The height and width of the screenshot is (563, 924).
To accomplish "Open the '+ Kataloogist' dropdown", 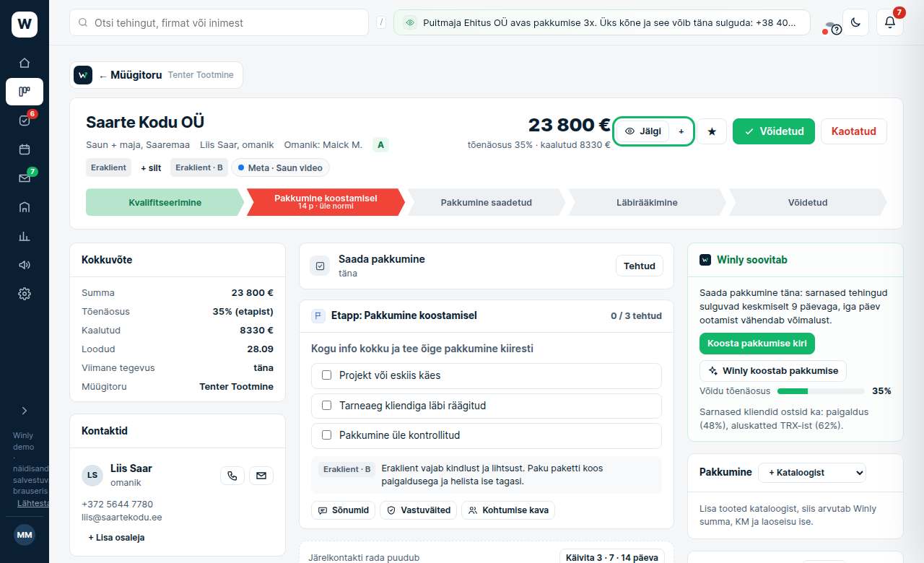I will [812, 472].
